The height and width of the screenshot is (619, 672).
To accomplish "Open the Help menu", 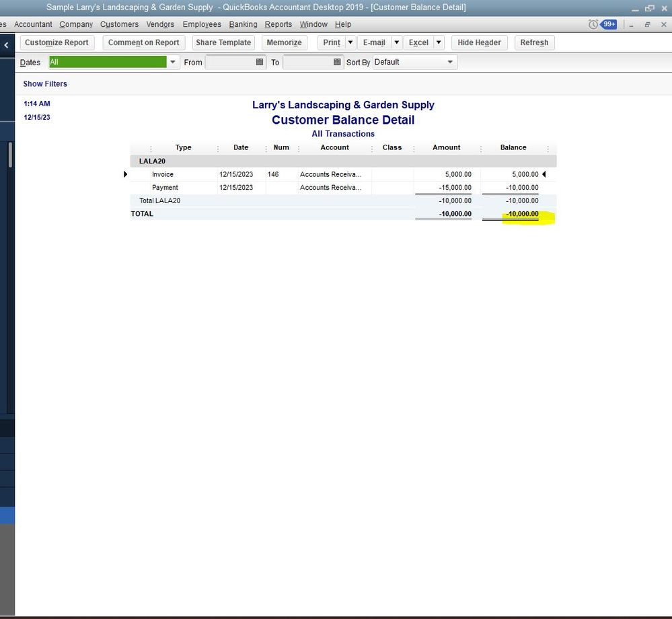I will 343,24.
